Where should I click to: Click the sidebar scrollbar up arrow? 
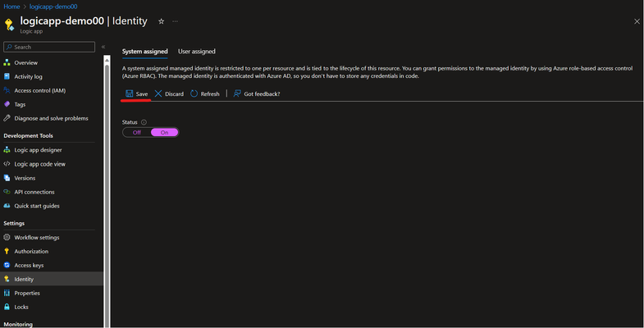click(x=107, y=60)
